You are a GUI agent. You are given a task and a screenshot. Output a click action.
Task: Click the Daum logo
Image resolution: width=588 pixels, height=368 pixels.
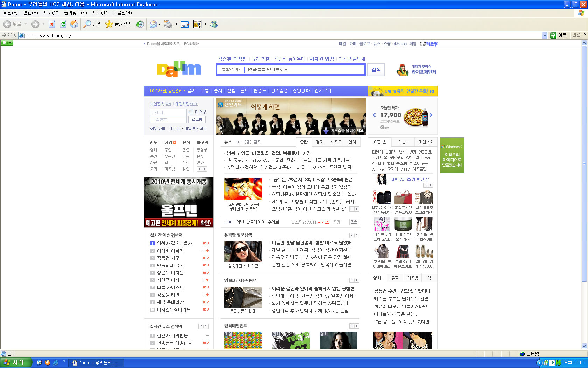(x=179, y=69)
